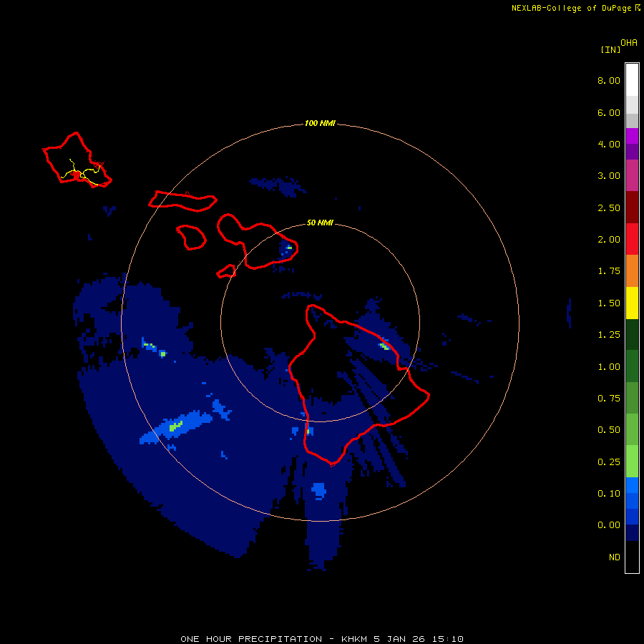The width and height of the screenshot is (644, 644).
Task: Click the 3.00 legend value
Action: point(609,176)
